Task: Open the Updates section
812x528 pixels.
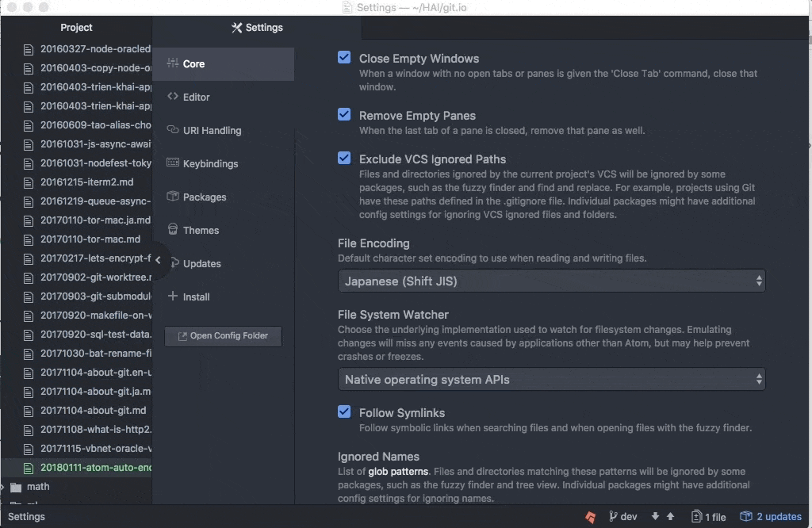Action: coord(223,263)
